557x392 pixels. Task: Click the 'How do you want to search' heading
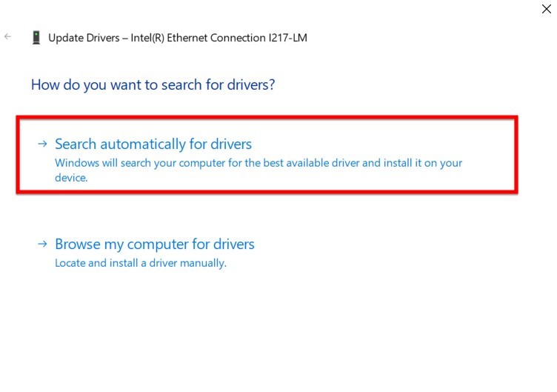coord(153,84)
